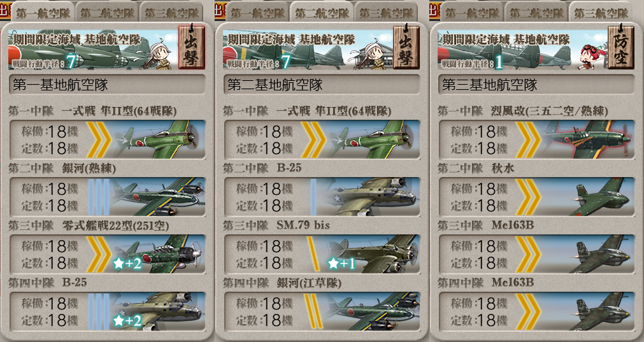Switch to 第二航空隊 tab in the leftmost panel
Viewport: 644px width, 342px height.
click(x=107, y=13)
